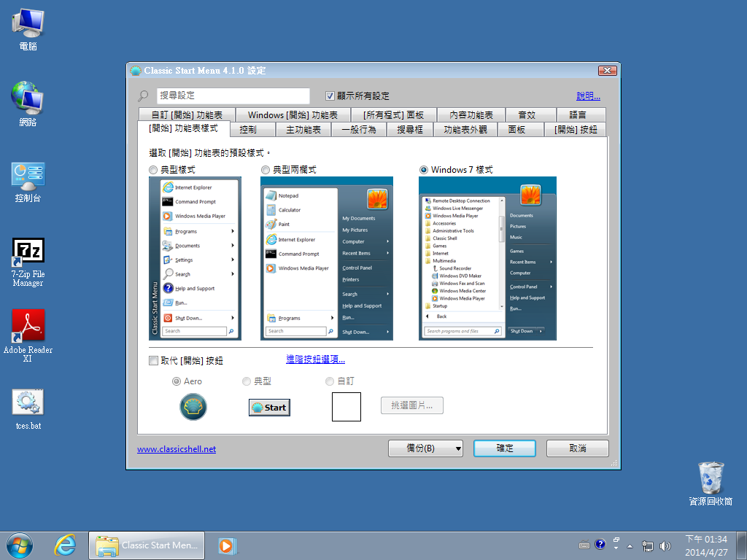
Task: Select the 資源回收筒 recycle bin icon
Action: point(711,483)
